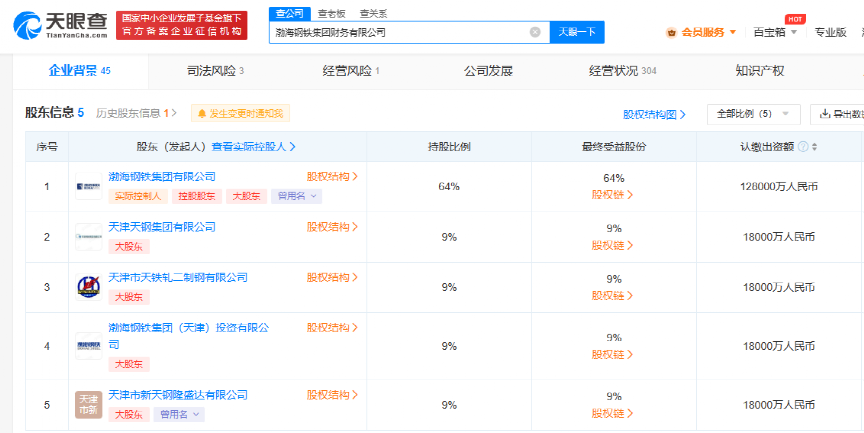Open the 百宝箱 dropdown
Screen dimensions: 864x433
(775, 33)
